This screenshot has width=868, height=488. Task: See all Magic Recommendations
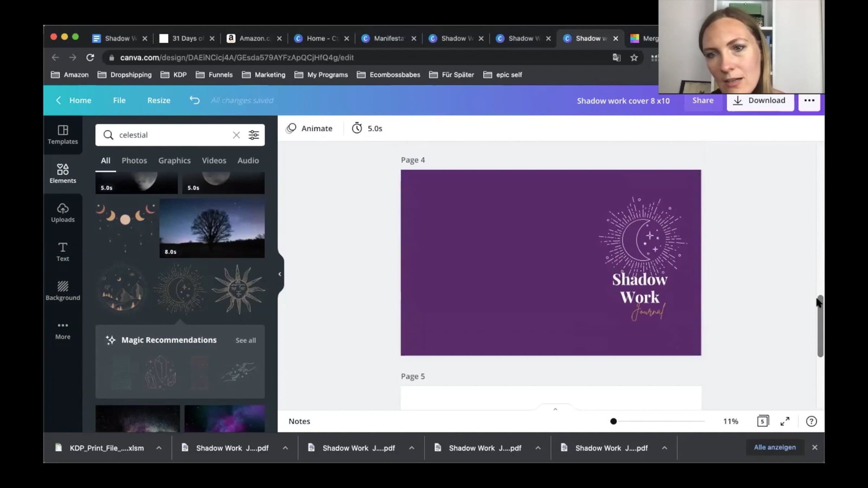pos(246,340)
